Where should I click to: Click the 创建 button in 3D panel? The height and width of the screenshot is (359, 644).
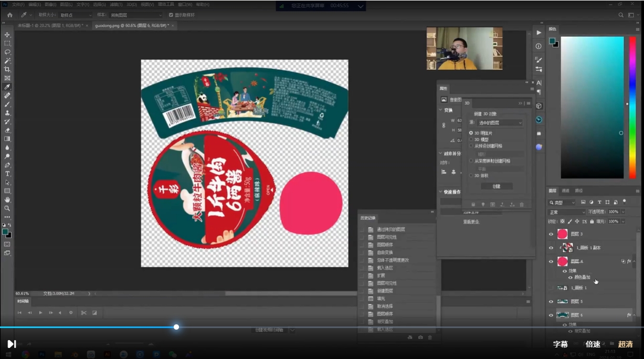(x=497, y=186)
